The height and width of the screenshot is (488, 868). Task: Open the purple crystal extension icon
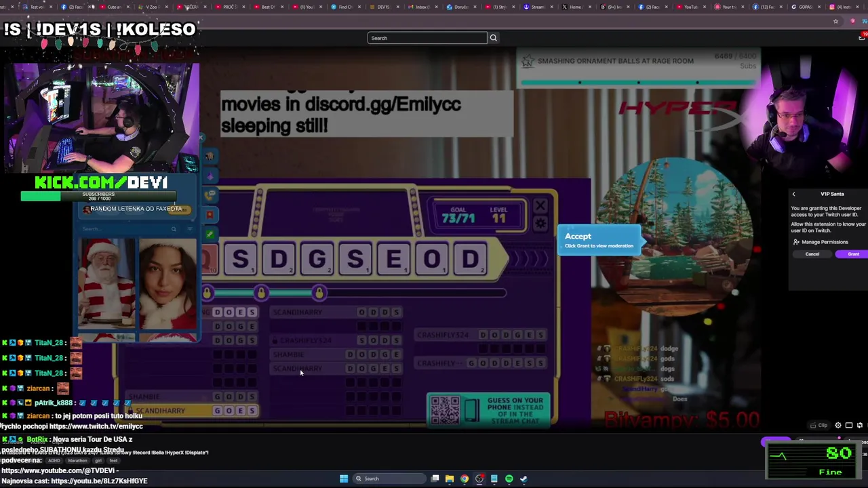[x=210, y=176]
